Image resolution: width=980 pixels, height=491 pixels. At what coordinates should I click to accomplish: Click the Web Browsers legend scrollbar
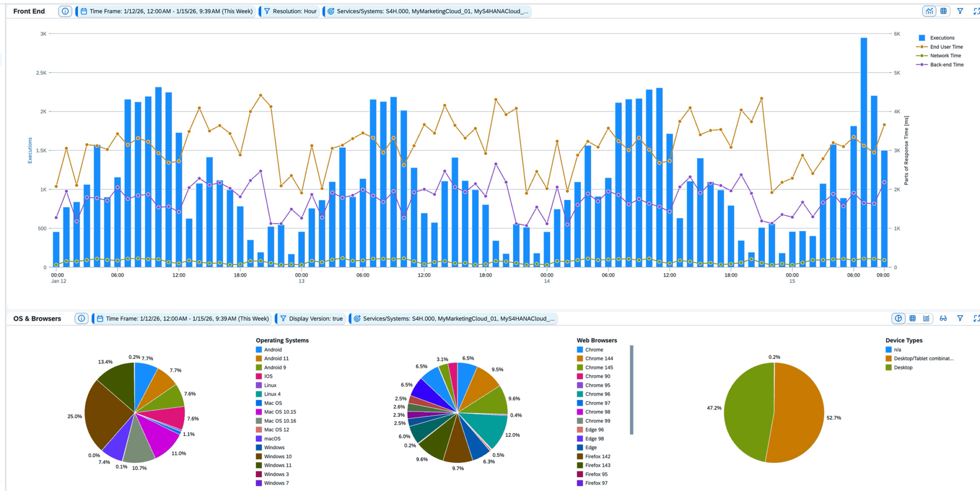(632, 390)
